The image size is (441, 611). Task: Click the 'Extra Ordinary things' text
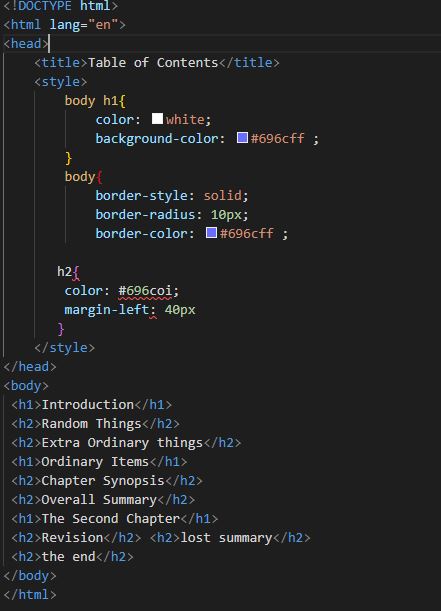[x=122, y=443]
